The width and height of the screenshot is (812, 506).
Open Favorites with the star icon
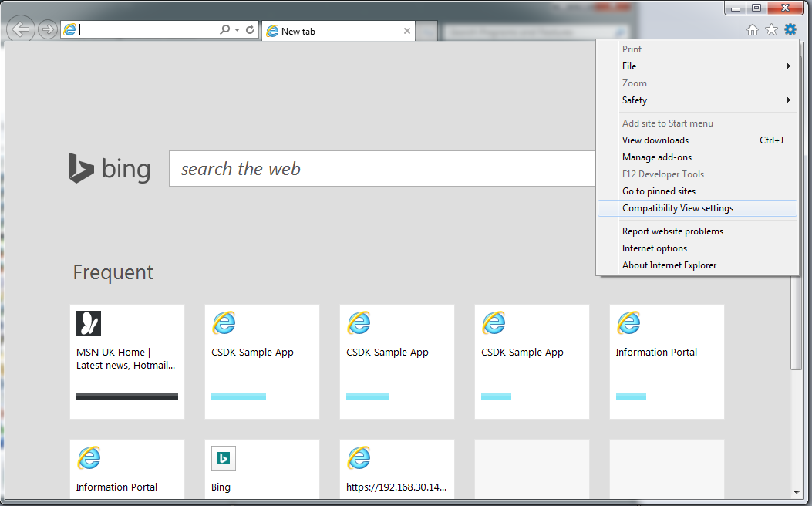(772, 29)
